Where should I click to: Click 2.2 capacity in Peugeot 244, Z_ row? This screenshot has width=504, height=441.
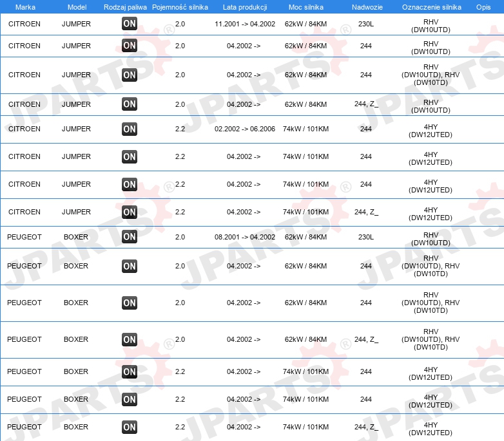coord(180,427)
